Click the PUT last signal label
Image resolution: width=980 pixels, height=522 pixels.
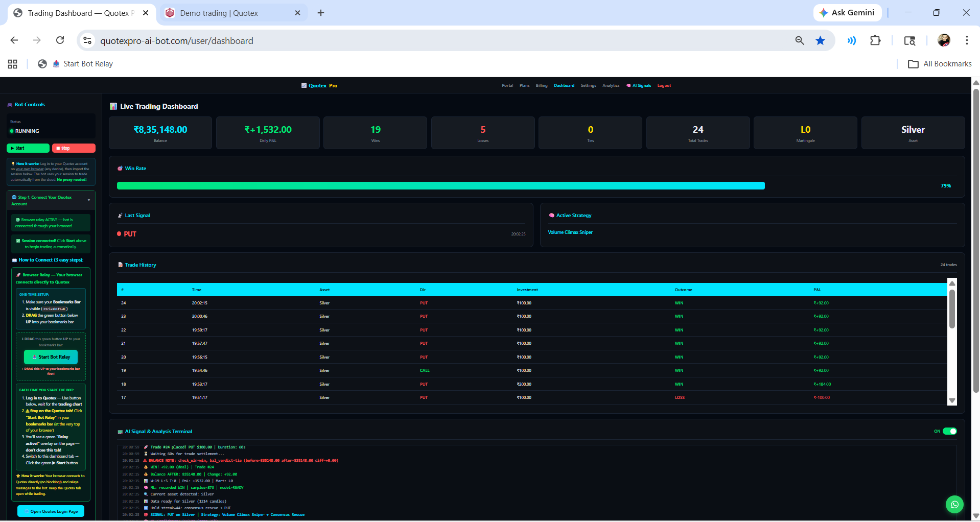pyautogui.click(x=130, y=234)
